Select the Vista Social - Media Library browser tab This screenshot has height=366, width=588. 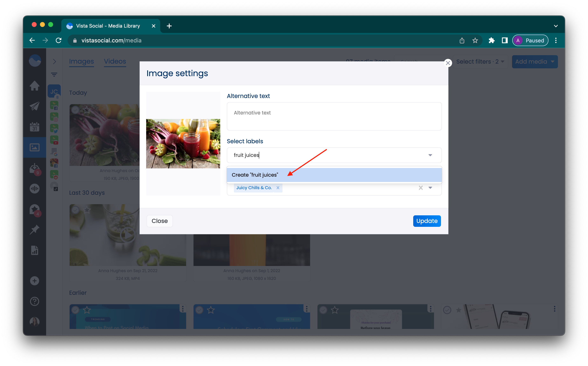[111, 26]
